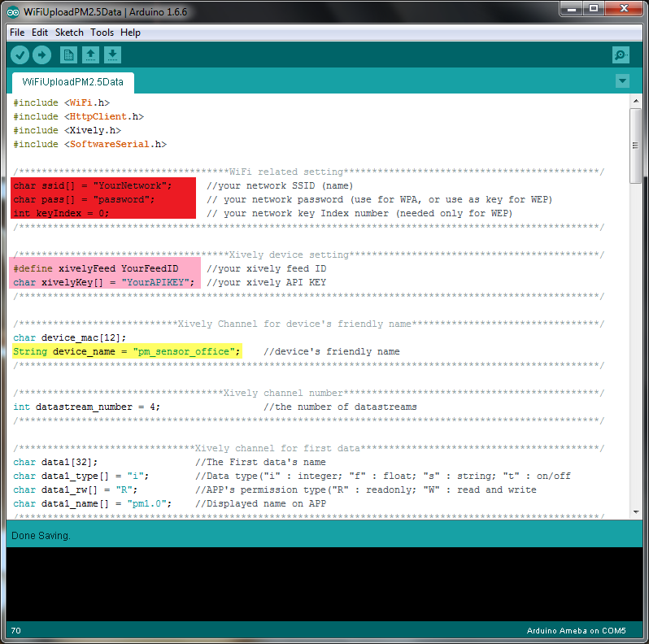This screenshot has width=649, height=644.
Task: Close the Arduino window
Action: click(x=624, y=9)
